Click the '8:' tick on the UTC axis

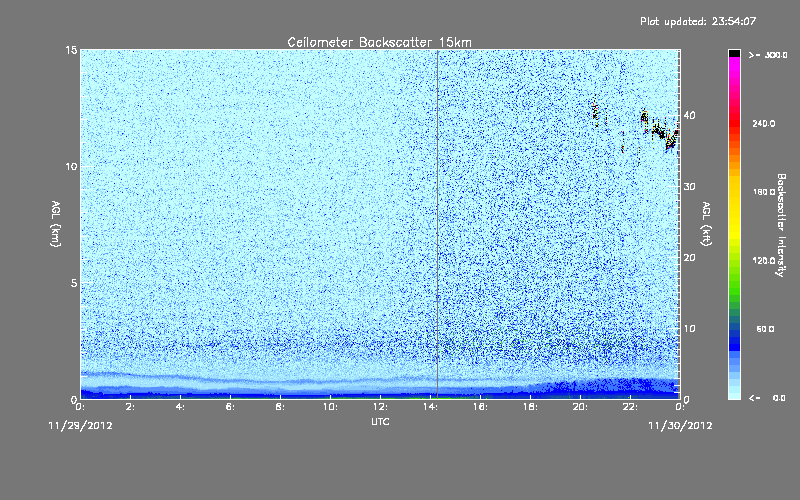pyautogui.click(x=280, y=407)
